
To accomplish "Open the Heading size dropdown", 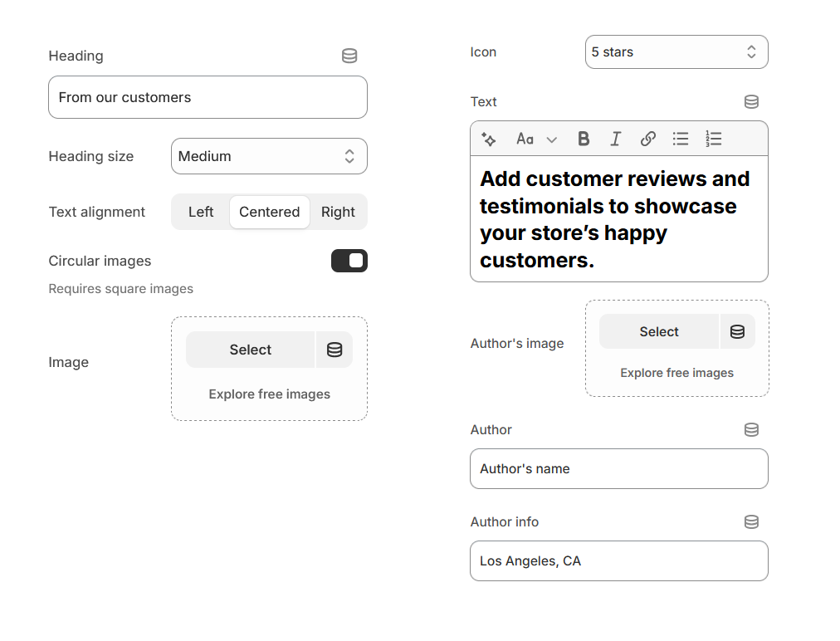I will [x=269, y=156].
